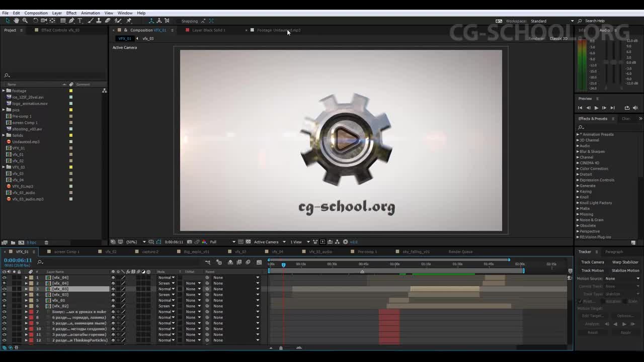
Task: Select the Hand tool
Action: [17, 21]
